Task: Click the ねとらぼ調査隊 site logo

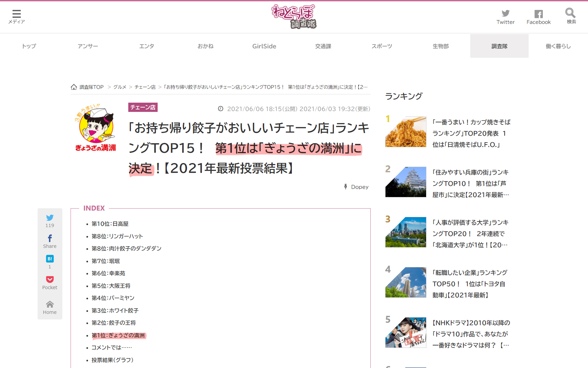Action: pyautogui.click(x=294, y=17)
